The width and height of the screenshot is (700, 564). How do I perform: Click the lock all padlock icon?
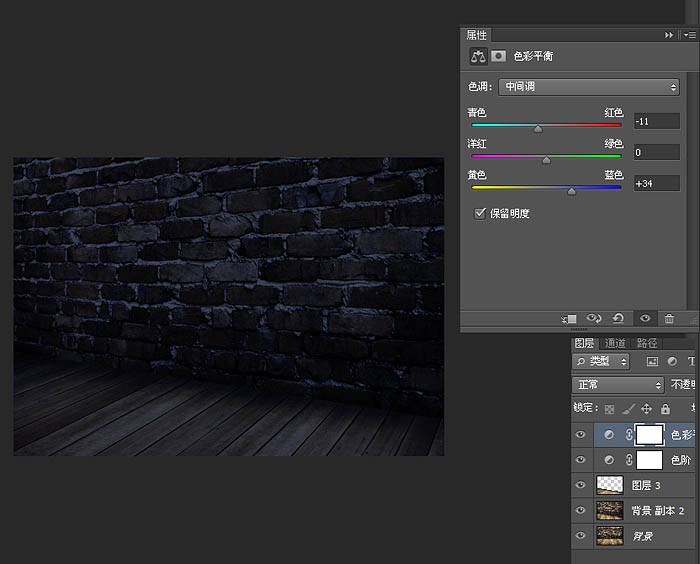[x=665, y=408]
